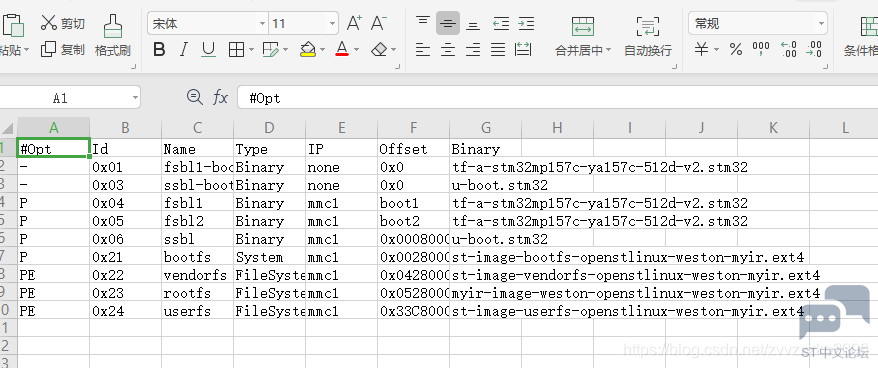878x368 pixels.
Task: Center text horizontally
Action: pos(448,50)
